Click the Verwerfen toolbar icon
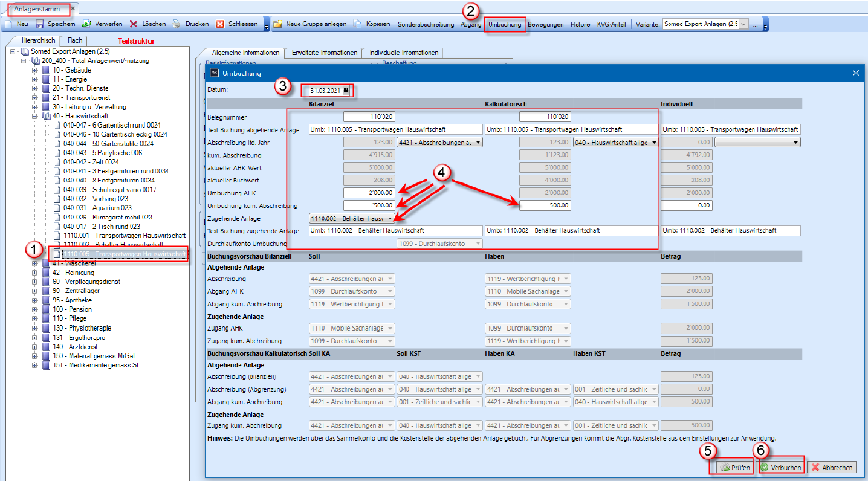 87,24
